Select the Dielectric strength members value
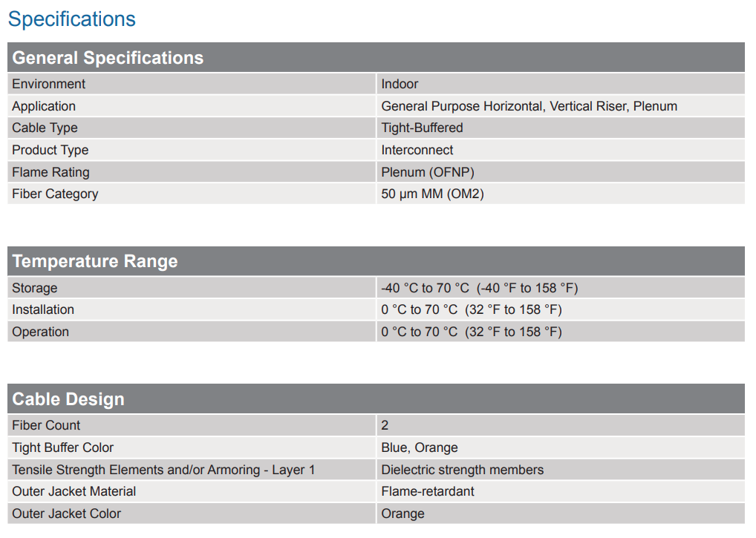Viewport: 756px width, 538px height. pyautogui.click(x=462, y=470)
